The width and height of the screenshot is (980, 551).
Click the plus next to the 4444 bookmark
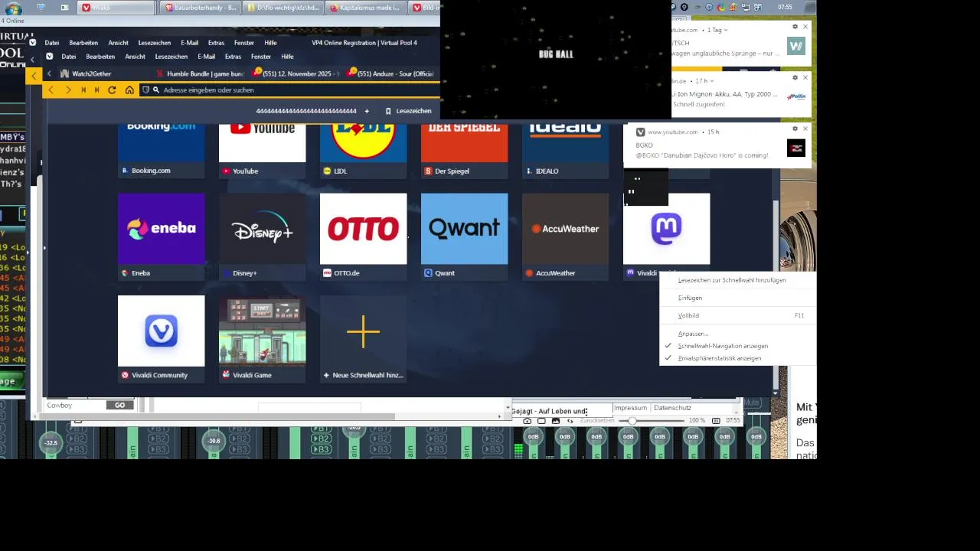[x=367, y=111]
